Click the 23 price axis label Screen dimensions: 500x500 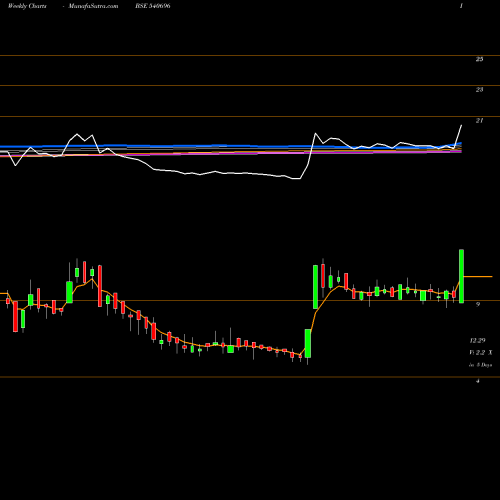(479, 89)
